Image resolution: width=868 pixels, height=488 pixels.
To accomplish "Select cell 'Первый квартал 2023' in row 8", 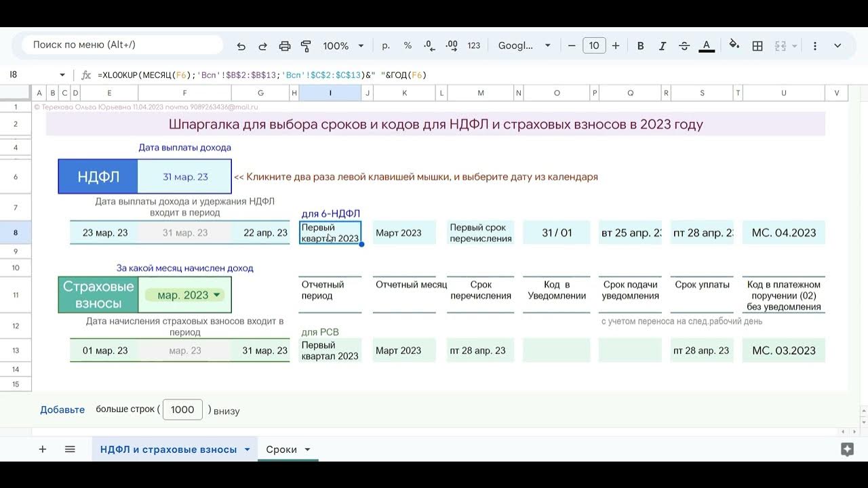I will click(x=330, y=232).
